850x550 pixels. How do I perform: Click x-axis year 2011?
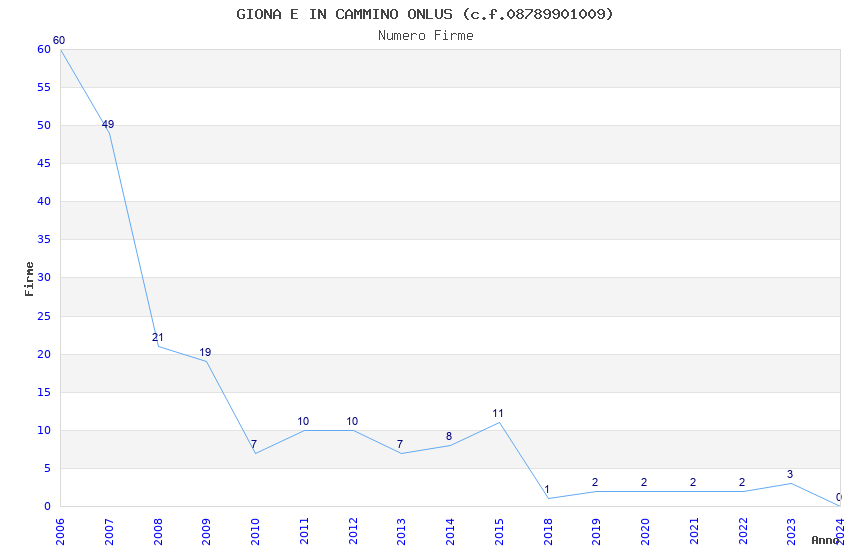(304, 532)
